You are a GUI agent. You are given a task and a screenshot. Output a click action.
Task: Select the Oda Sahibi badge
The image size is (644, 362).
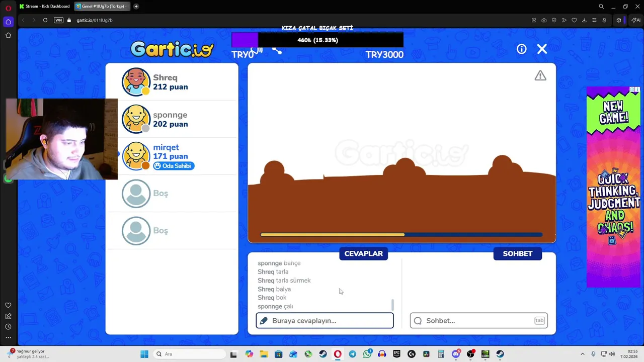[174, 166]
